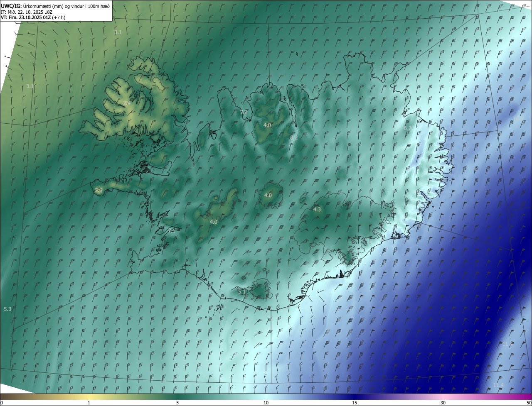Click the 8.2 value label on the map
This screenshot has height=406, width=532.
294,137
